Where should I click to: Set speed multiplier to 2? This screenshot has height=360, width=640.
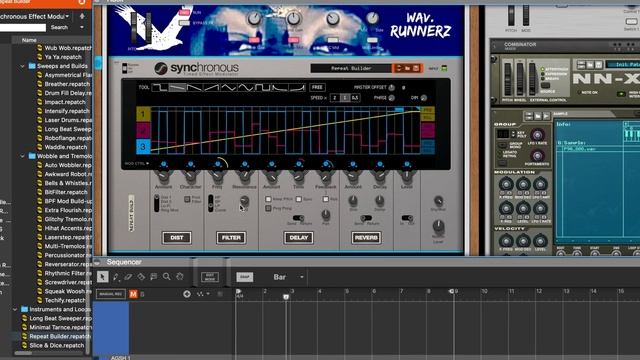(335, 98)
